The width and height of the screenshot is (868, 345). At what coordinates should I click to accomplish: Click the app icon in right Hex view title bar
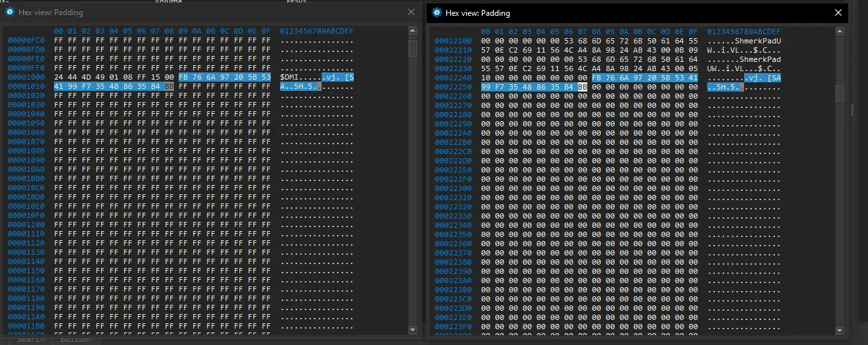pos(436,13)
